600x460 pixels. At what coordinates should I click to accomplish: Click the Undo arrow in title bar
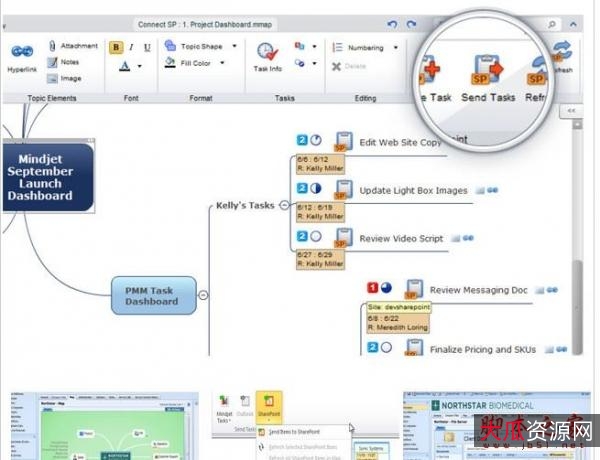coord(391,23)
